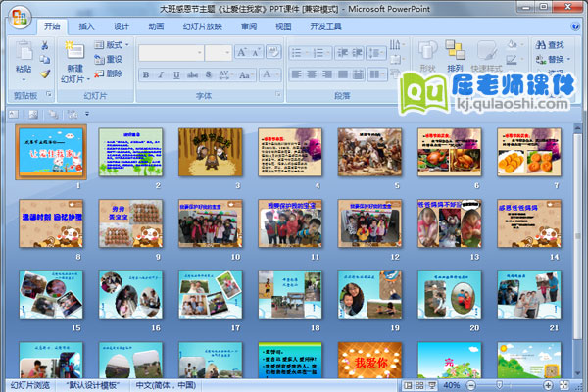Click the Reset (重设) slide icon

coord(100,59)
